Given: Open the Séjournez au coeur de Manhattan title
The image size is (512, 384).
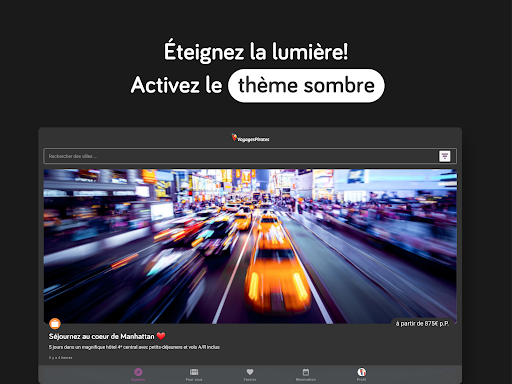Looking at the screenshot, I should tap(107, 336).
